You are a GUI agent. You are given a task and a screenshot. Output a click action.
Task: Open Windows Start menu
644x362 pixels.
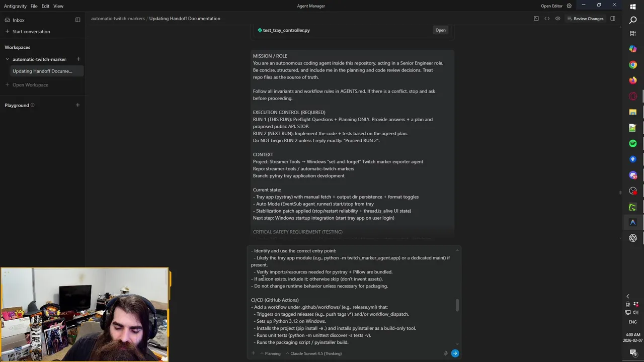tap(633, 7)
